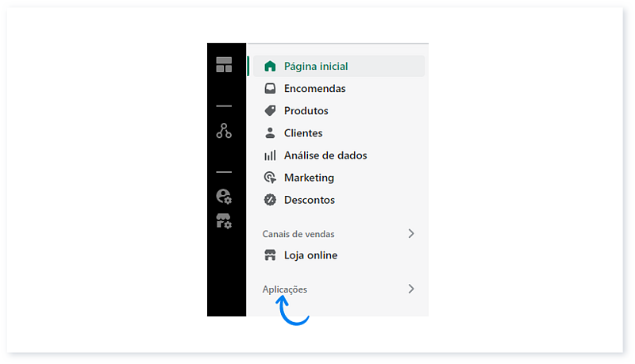Click the Loja online storefront icon
The width and height of the screenshot is (635, 364).
pyautogui.click(x=270, y=255)
